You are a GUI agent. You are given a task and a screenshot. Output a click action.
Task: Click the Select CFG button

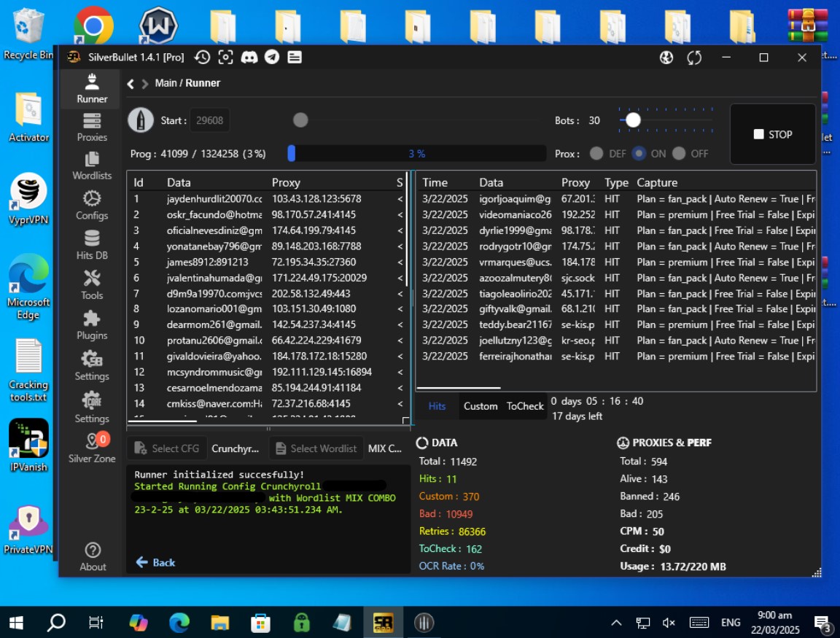(x=167, y=448)
